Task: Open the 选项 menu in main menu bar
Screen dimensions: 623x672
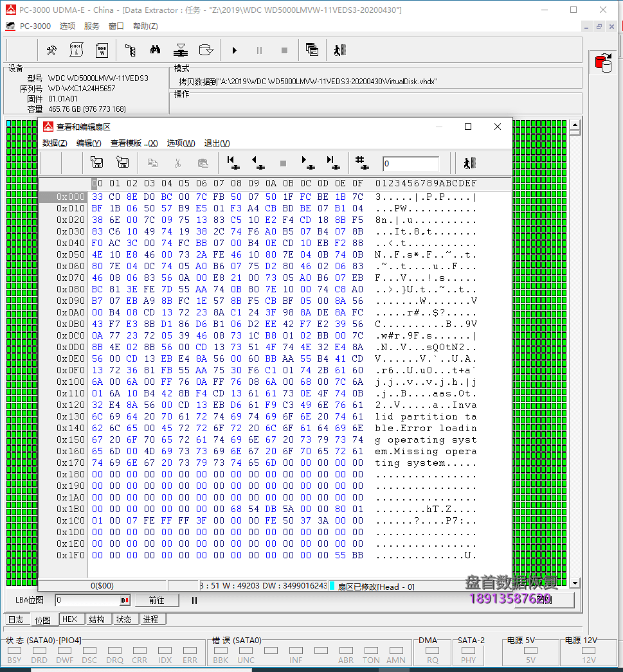Action: pos(68,26)
